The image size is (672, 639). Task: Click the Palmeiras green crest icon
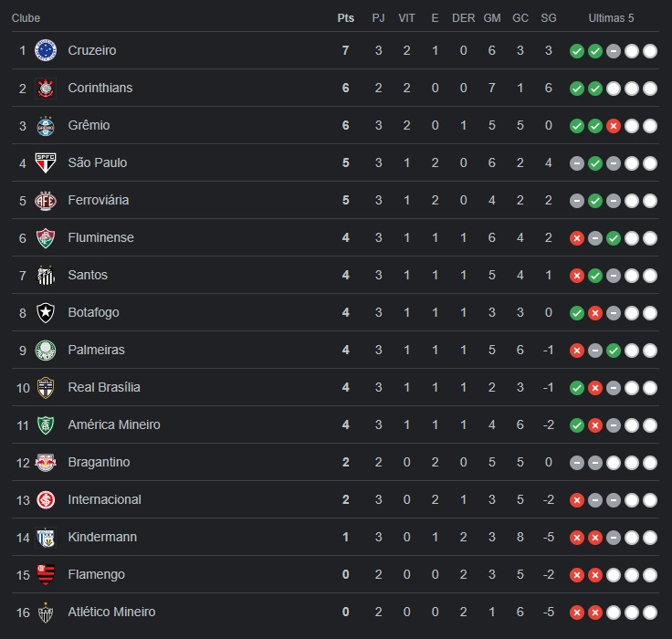(x=46, y=351)
